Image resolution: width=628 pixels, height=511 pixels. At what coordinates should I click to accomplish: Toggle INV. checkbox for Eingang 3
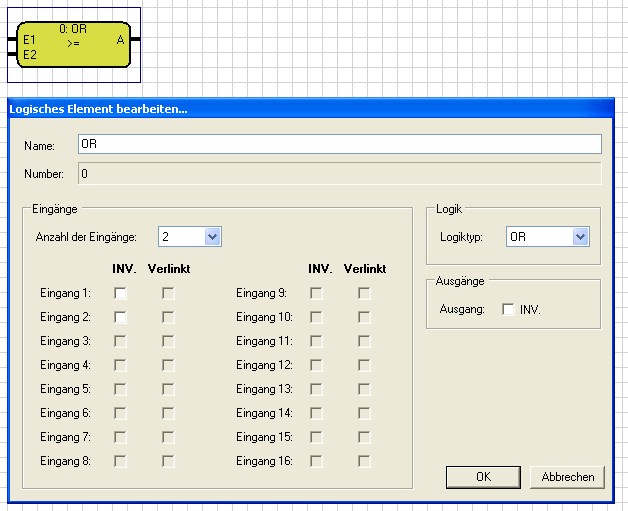point(120,341)
